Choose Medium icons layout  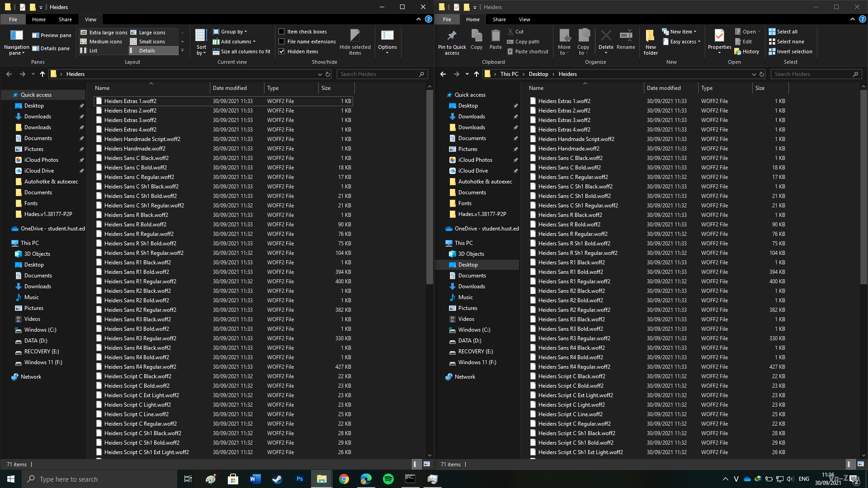[x=101, y=42]
